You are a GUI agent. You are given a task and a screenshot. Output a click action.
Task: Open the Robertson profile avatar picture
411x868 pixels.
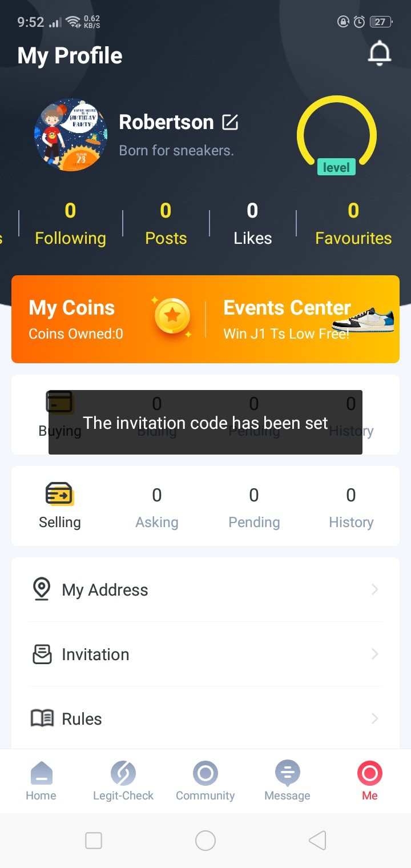tap(71, 135)
